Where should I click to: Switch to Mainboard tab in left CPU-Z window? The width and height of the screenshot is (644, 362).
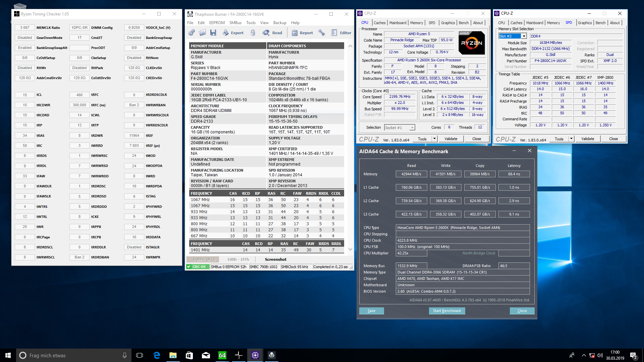(x=397, y=23)
